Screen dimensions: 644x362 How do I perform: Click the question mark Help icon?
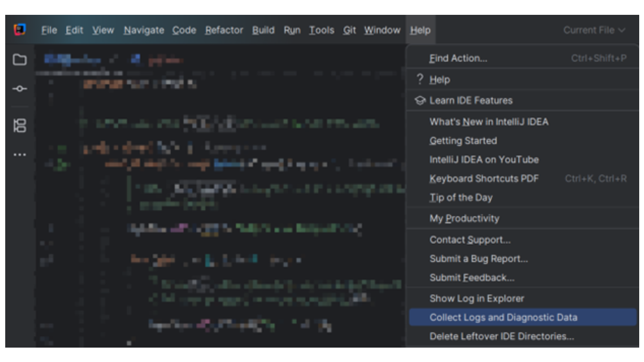[420, 79]
